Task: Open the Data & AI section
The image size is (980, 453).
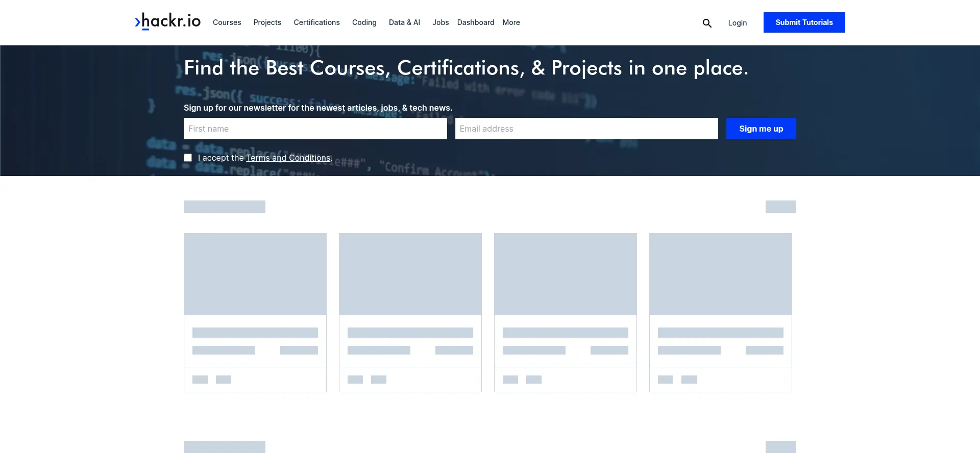Action: [404, 22]
